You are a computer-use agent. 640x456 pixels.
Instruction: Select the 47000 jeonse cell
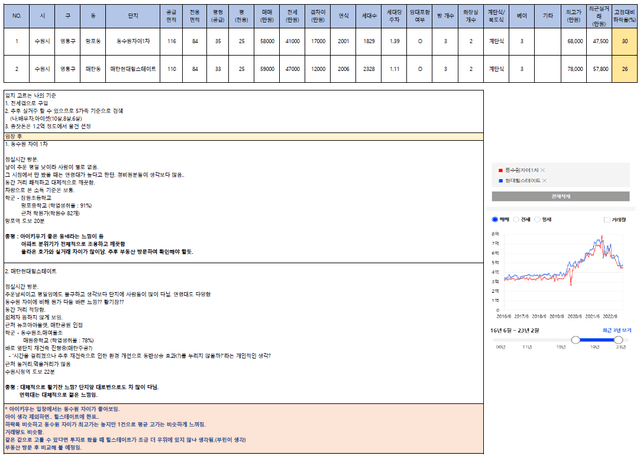(292, 69)
